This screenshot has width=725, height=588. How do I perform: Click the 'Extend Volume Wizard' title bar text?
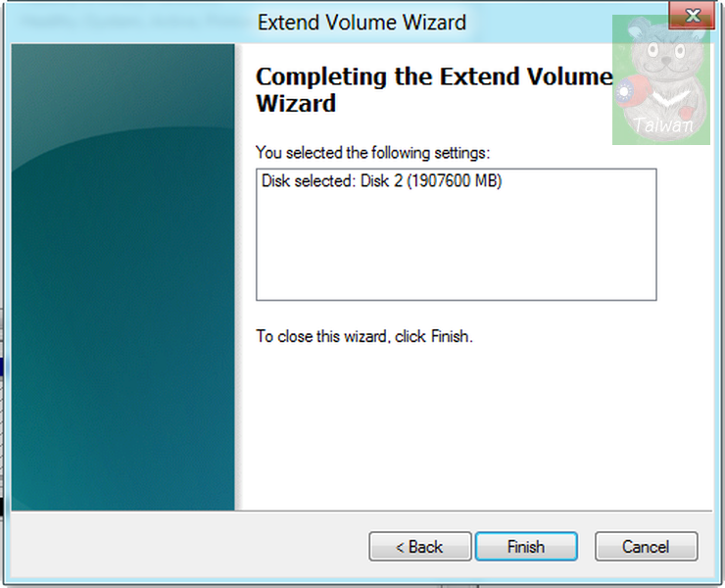362,23
